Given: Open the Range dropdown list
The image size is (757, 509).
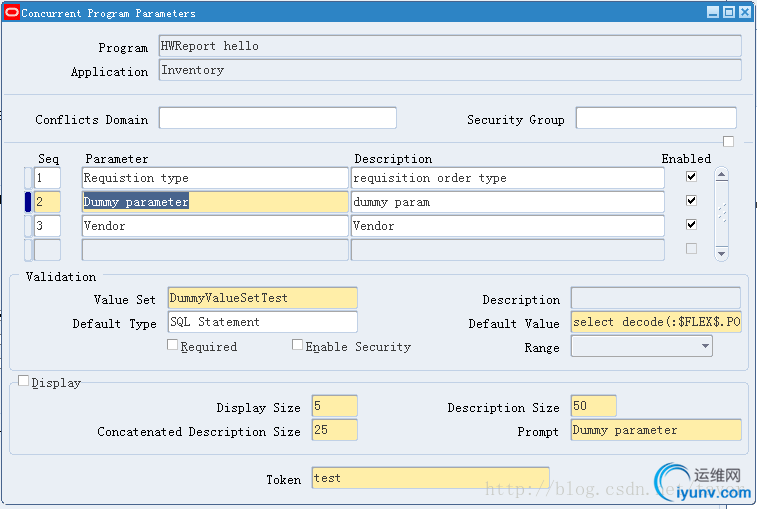Looking at the screenshot, I should pos(706,346).
